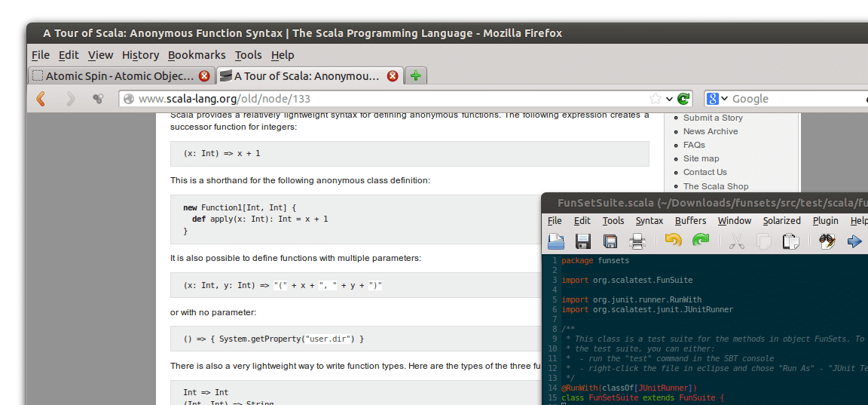Open the Bookmarks menu in Firefox
Image resolution: width=868 pixels, height=405 pixels.
197,55
